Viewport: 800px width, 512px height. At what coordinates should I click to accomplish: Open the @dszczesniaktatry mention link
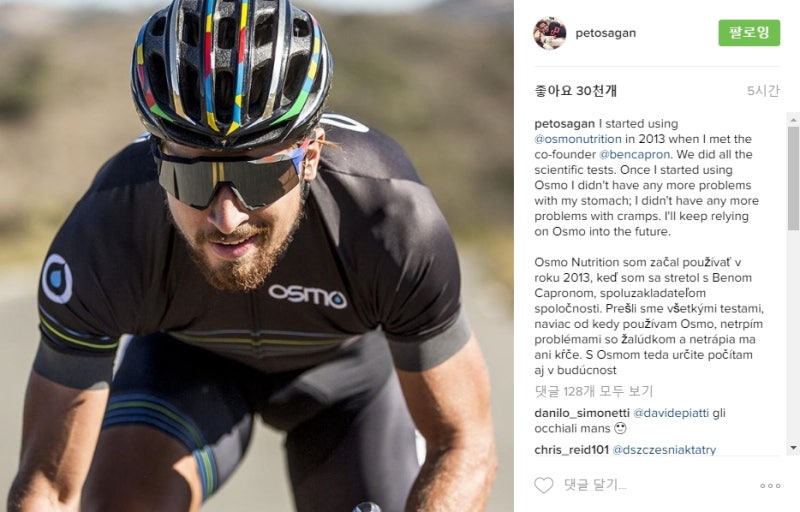click(664, 450)
